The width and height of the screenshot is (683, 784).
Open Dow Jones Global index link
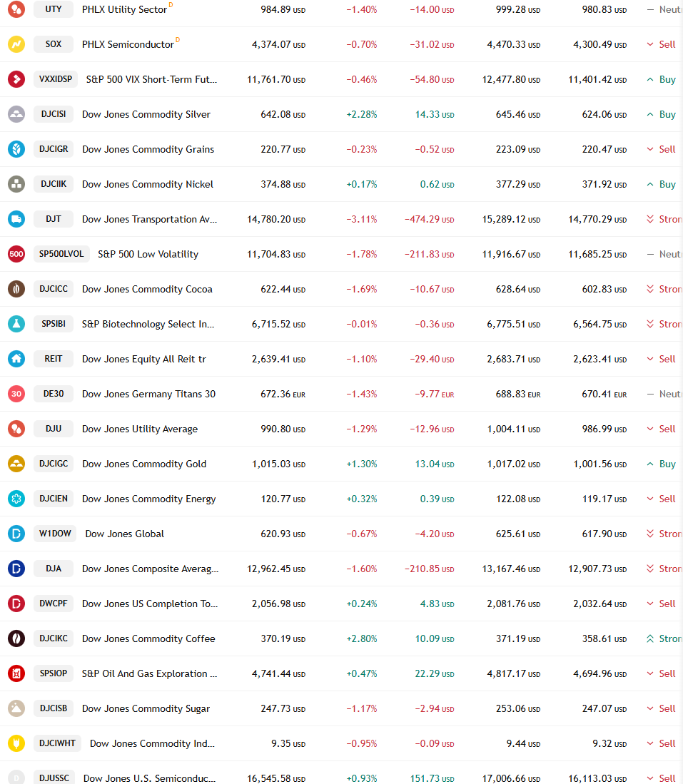pos(125,534)
